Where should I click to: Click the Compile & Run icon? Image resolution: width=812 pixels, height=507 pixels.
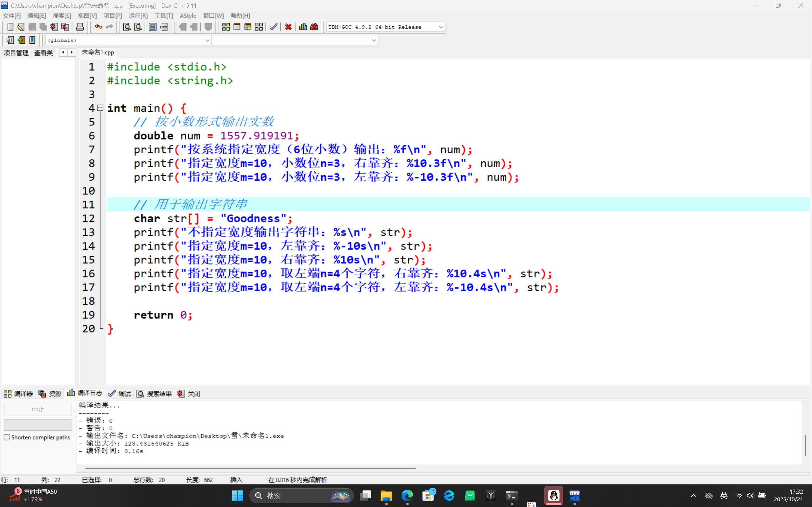248,27
